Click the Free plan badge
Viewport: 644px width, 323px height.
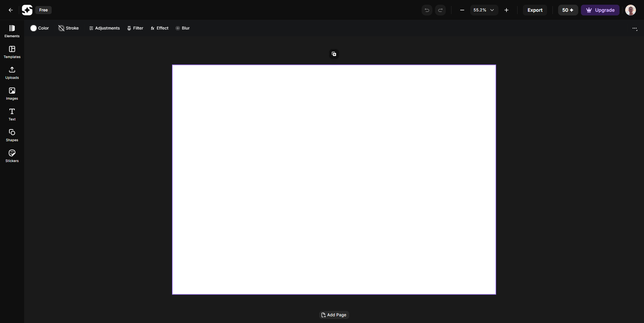pos(44,10)
